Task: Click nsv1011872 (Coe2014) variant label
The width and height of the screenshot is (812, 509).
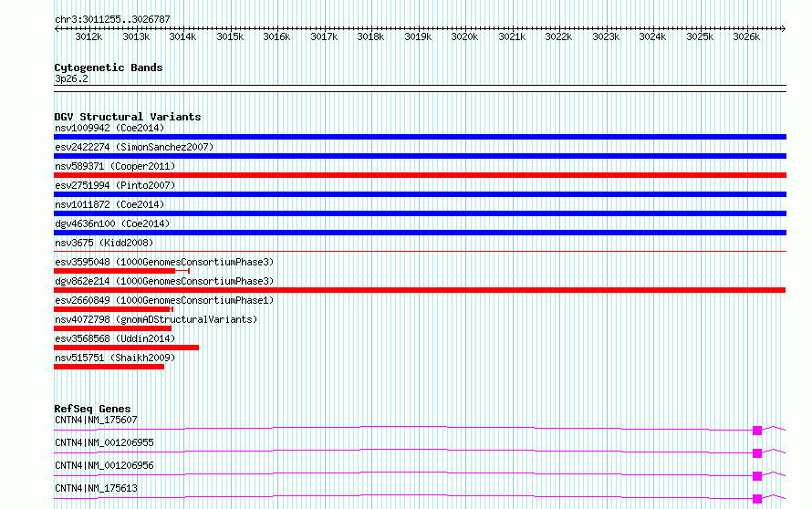Action: (109, 204)
